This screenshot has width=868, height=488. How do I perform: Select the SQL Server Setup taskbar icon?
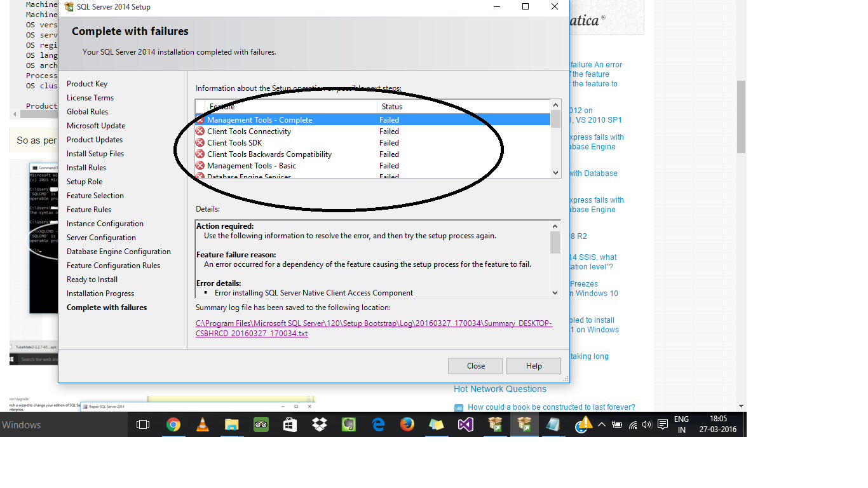524,424
